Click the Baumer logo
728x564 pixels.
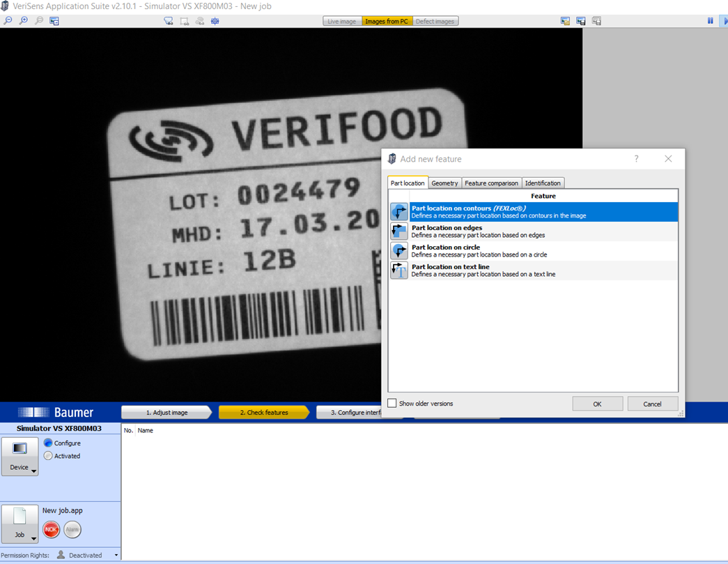pos(55,412)
